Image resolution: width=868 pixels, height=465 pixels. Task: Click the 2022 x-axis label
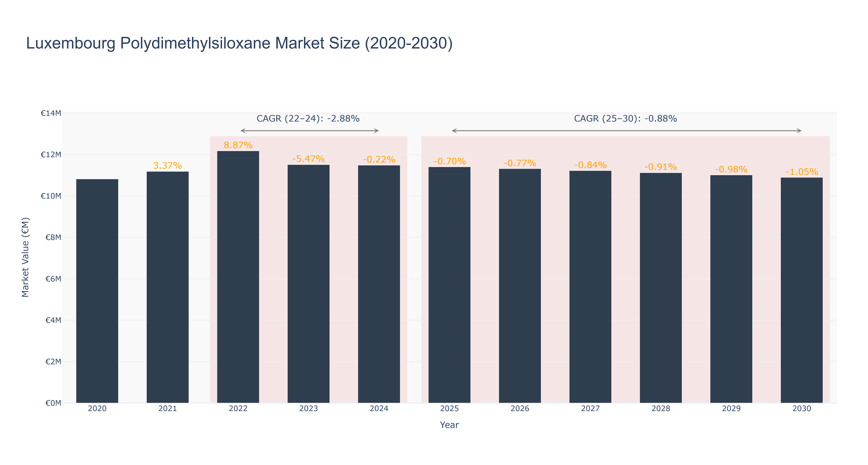pyautogui.click(x=238, y=409)
